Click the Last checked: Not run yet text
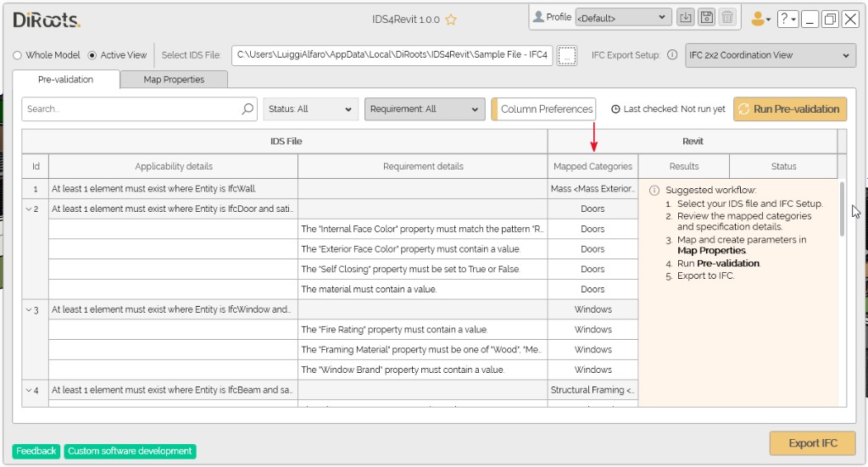 674,109
